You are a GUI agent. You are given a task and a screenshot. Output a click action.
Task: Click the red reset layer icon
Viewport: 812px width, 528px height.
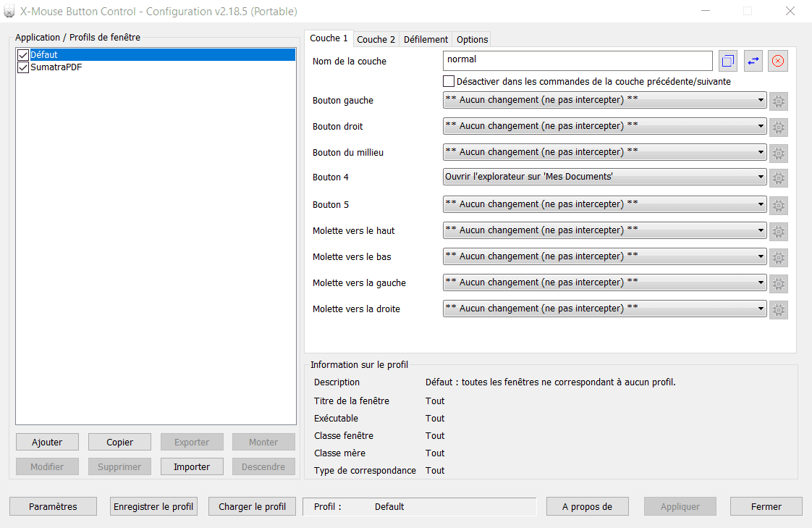click(x=778, y=62)
